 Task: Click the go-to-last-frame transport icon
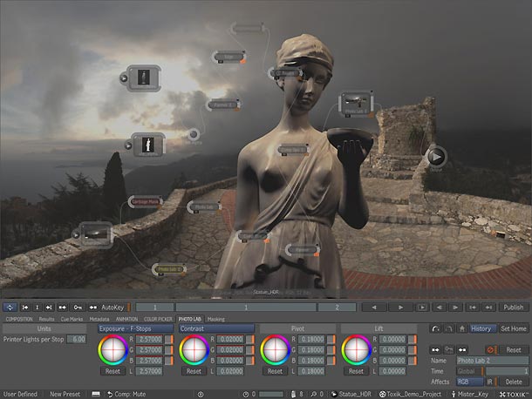point(488,307)
